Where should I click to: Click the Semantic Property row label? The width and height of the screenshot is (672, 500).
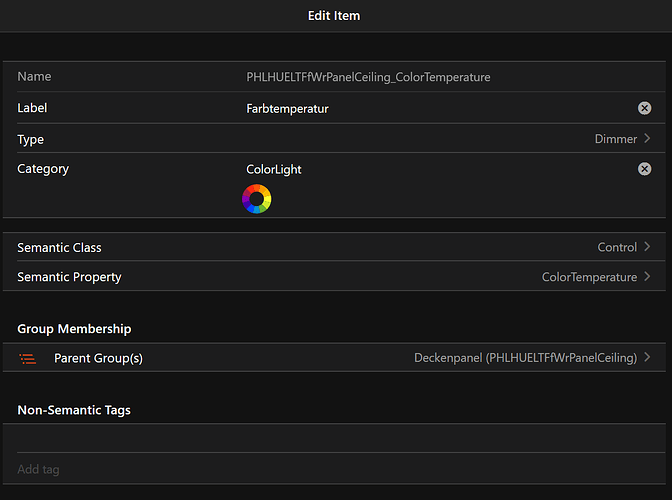pos(69,277)
